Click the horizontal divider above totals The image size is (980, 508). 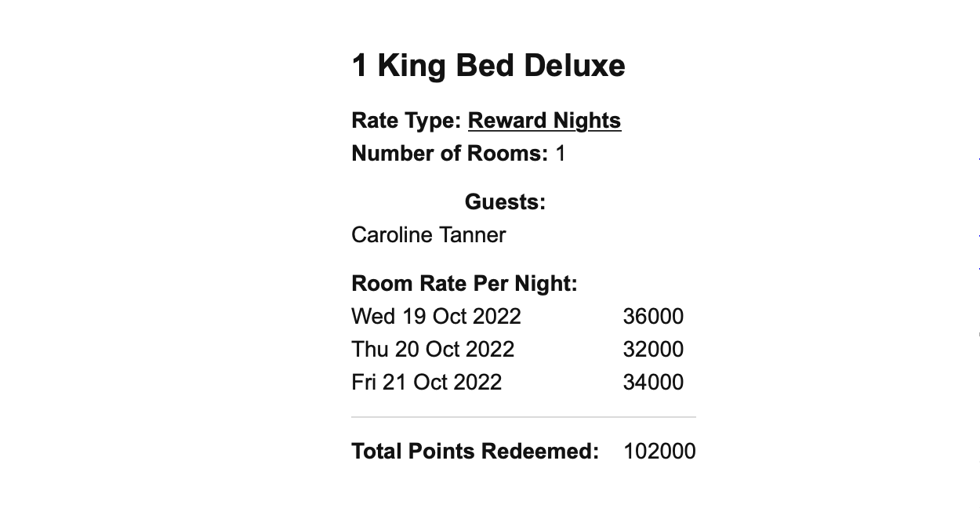pos(523,417)
